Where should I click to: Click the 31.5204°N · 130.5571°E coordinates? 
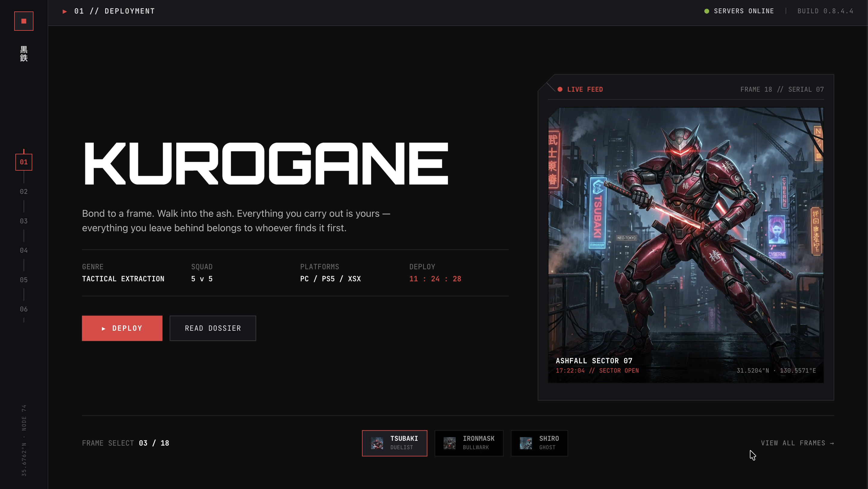tap(776, 371)
